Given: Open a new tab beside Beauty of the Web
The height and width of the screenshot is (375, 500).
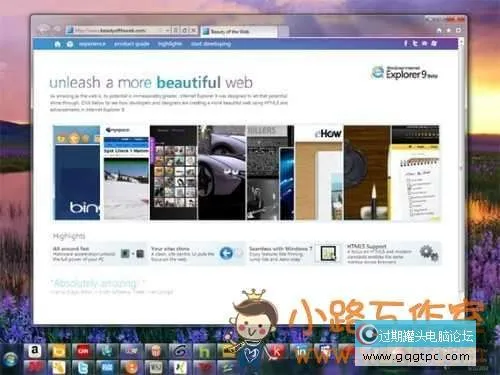Looking at the screenshot, I should pyautogui.click(x=283, y=32).
